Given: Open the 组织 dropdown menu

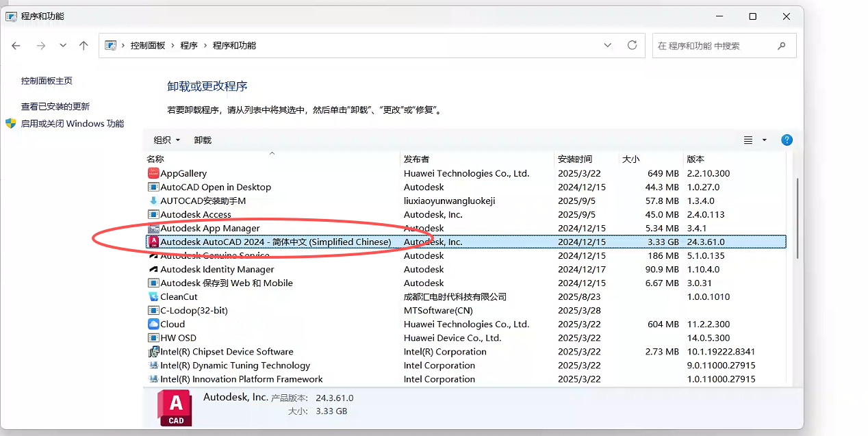Looking at the screenshot, I should point(167,140).
